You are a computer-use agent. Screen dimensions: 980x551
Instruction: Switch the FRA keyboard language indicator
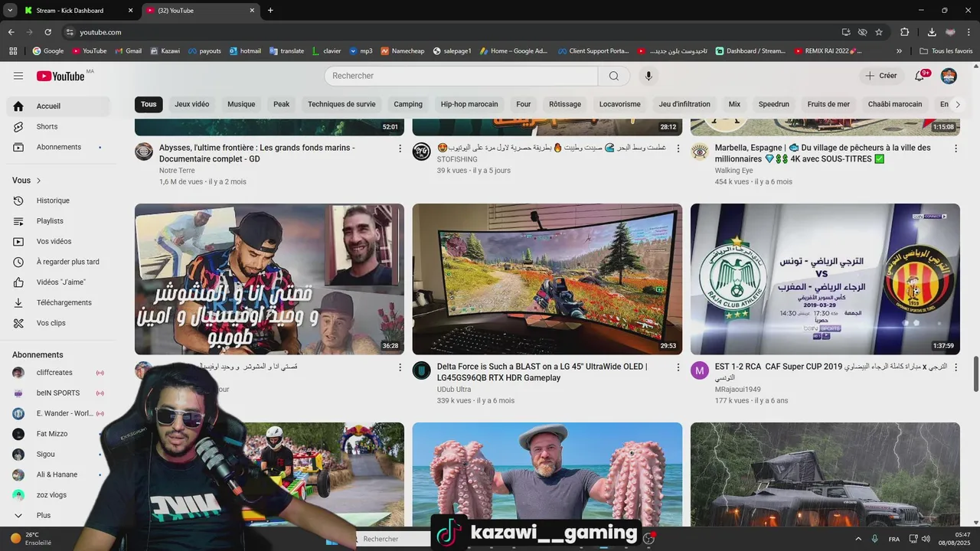(x=894, y=539)
